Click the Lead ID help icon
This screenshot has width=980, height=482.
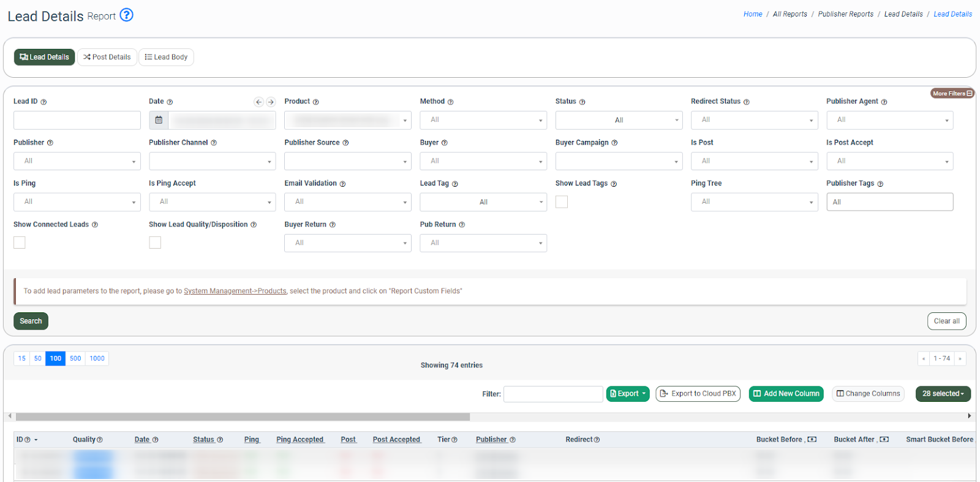point(43,102)
